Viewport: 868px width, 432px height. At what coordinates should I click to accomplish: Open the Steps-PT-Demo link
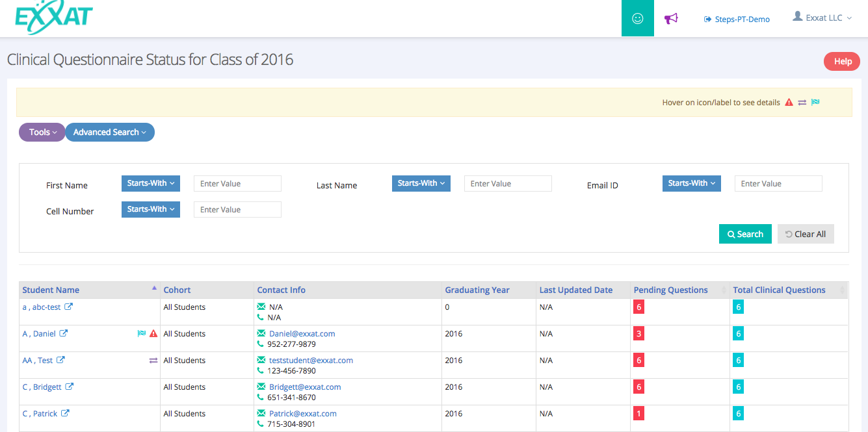click(737, 19)
